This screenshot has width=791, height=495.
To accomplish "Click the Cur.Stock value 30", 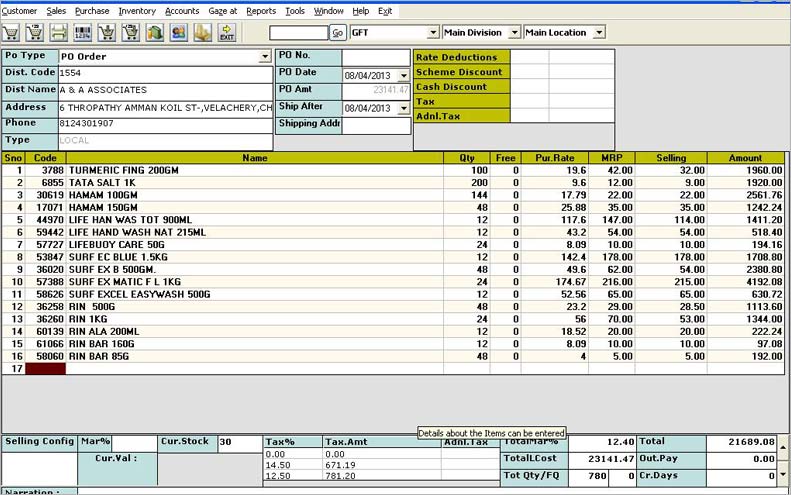I will tap(240, 443).
